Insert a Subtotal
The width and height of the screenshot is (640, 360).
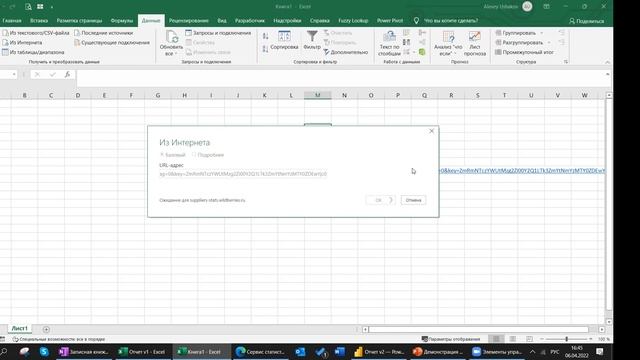[x=524, y=52]
